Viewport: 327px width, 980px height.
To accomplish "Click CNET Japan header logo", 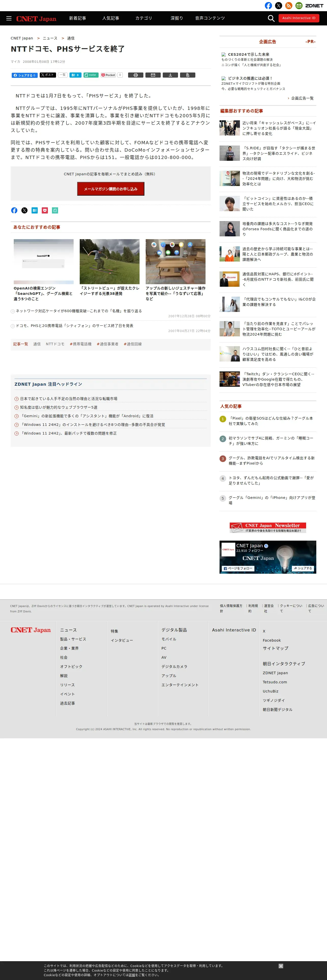I will click(x=36, y=19).
